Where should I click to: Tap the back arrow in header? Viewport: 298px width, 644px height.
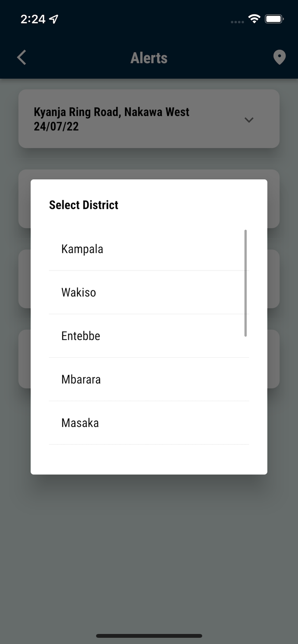coord(22,58)
